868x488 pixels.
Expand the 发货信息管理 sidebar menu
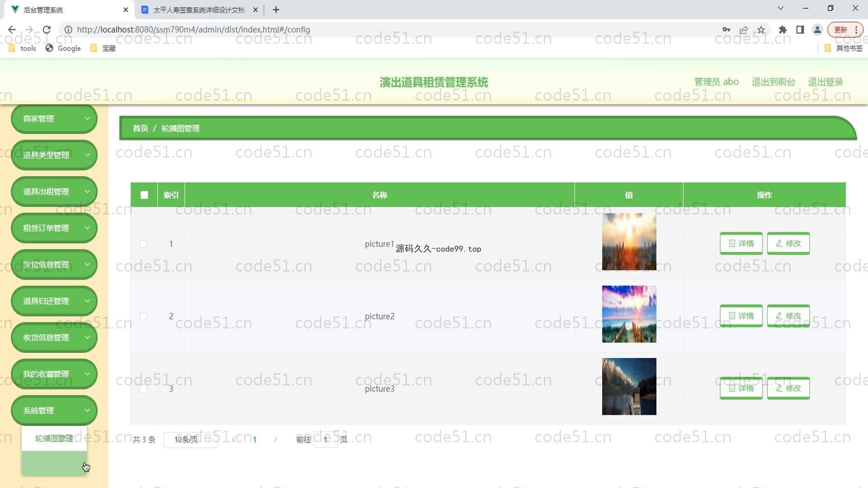[54, 264]
